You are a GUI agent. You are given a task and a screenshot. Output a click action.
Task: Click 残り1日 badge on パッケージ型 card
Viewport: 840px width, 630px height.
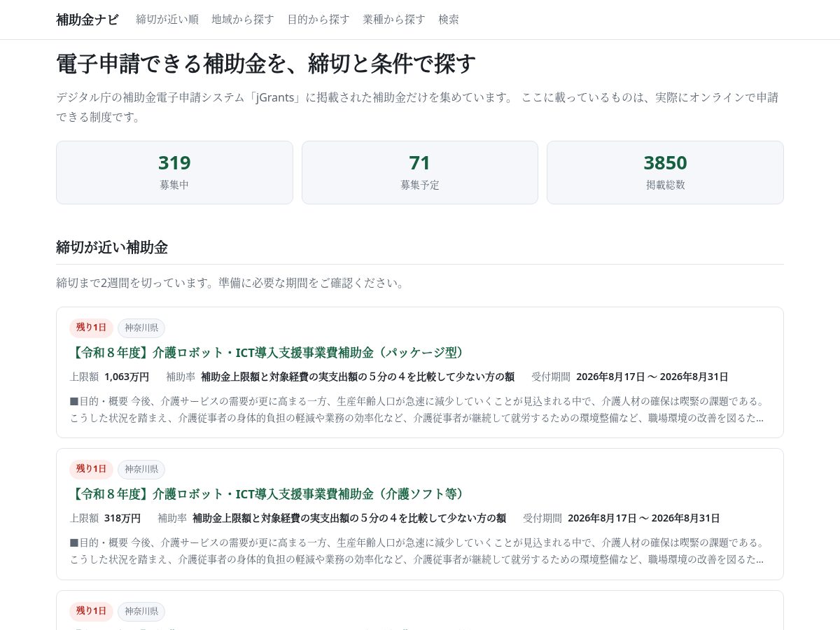coord(91,328)
